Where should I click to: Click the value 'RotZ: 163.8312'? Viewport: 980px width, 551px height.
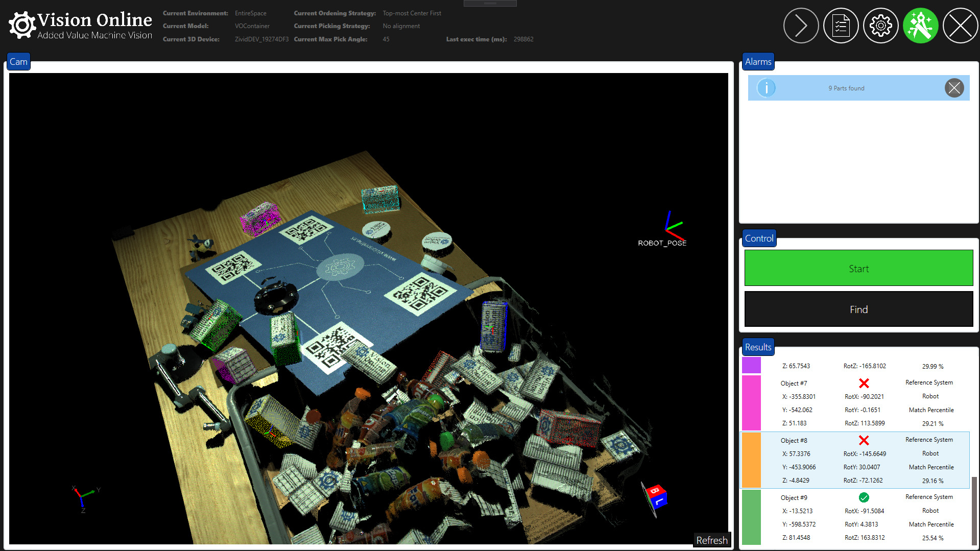click(x=864, y=538)
